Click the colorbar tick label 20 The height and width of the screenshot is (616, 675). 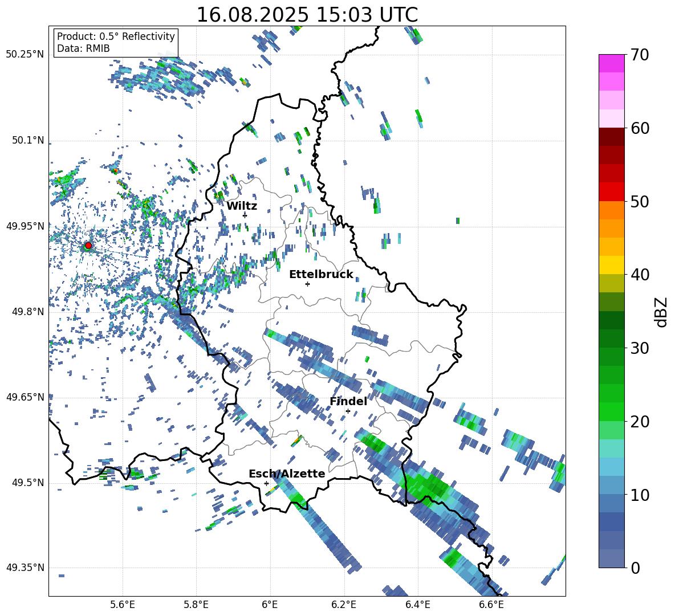click(x=639, y=422)
